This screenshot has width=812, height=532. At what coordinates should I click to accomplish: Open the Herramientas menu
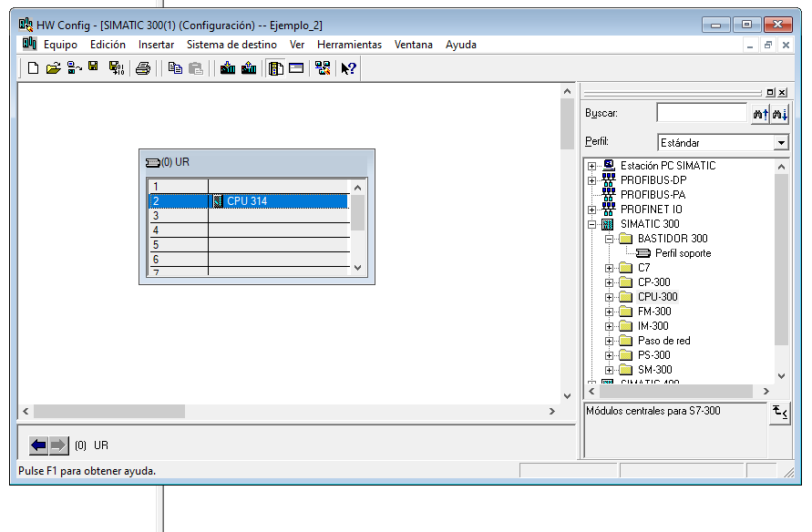click(350, 45)
